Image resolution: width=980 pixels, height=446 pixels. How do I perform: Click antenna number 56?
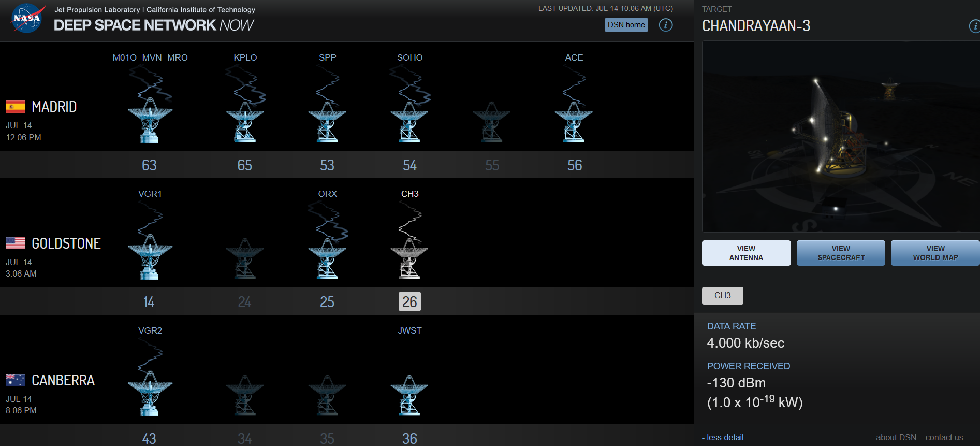pyautogui.click(x=575, y=165)
